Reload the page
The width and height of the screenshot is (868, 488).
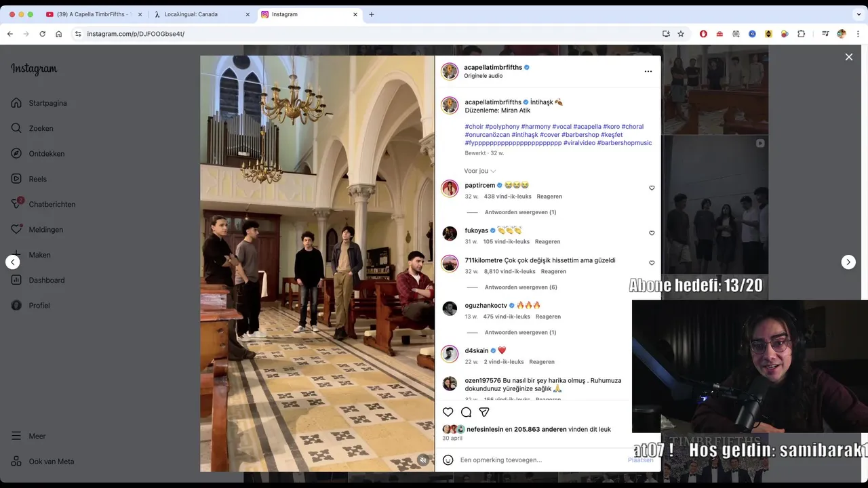click(x=42, y=34)
